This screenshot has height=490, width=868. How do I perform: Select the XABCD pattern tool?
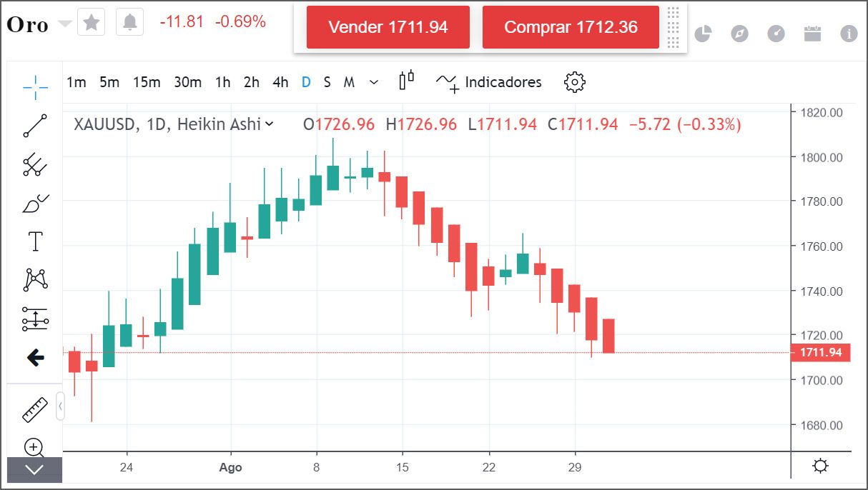[x=35, y=279]
